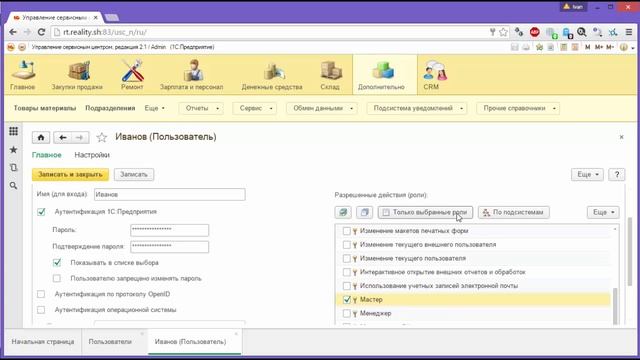Screen dimensions: 640x360
Task: Click Записать и закрыть button
Action: point(70,175)
